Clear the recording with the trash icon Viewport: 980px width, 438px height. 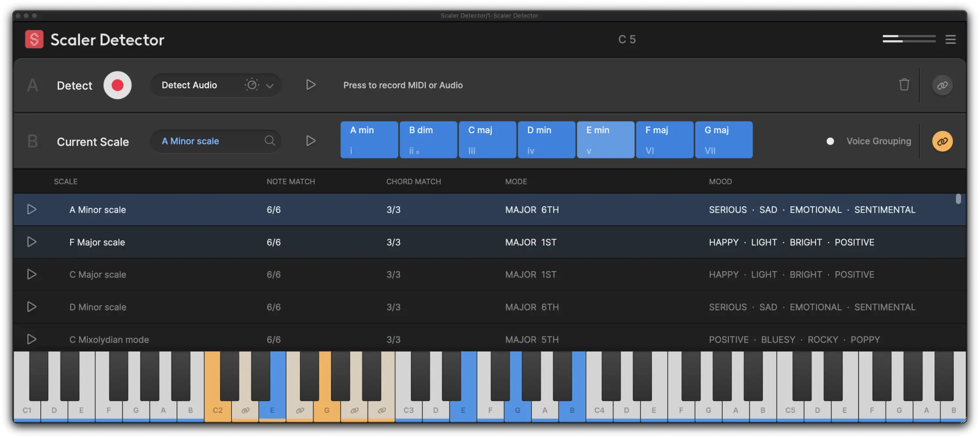click(904, 85)
